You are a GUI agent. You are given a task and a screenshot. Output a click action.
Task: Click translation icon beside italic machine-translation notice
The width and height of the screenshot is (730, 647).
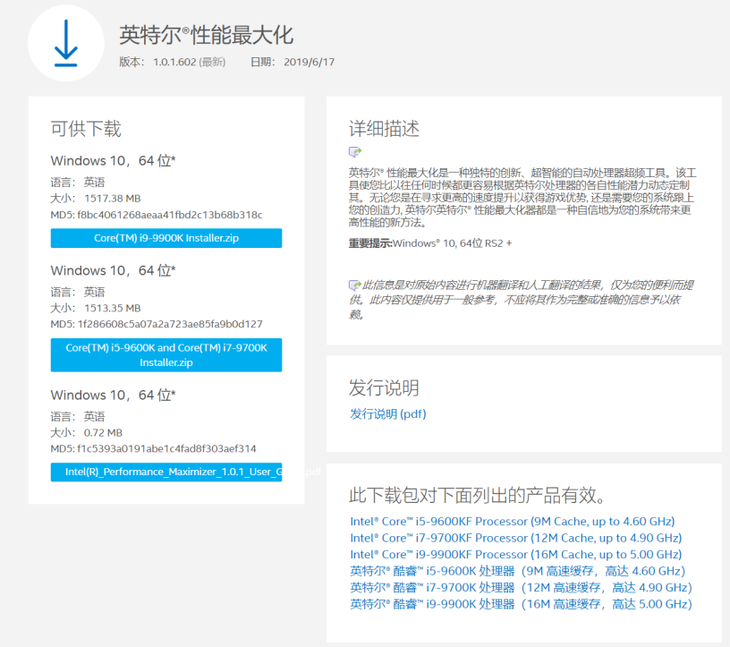click(x=355, y=284)
